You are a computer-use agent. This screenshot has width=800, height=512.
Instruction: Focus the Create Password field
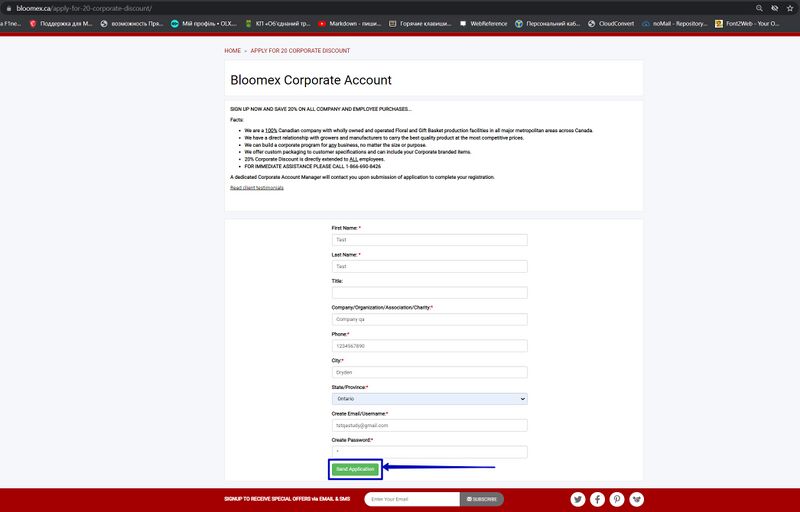430,452
